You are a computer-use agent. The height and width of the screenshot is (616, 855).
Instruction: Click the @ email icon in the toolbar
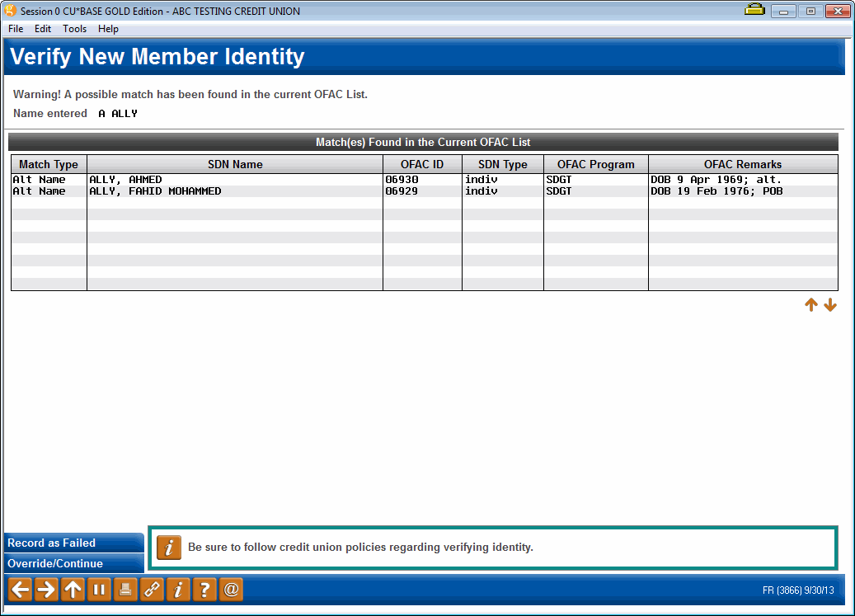pos(230,589)
